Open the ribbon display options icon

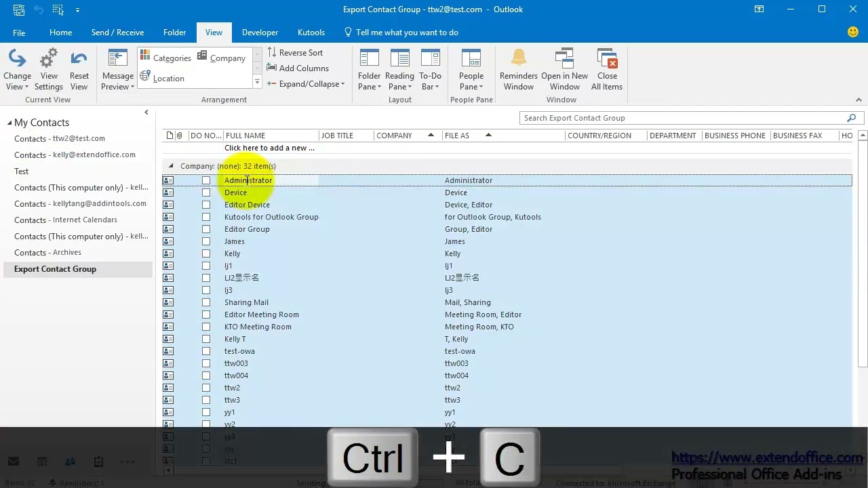pos(758,9)
